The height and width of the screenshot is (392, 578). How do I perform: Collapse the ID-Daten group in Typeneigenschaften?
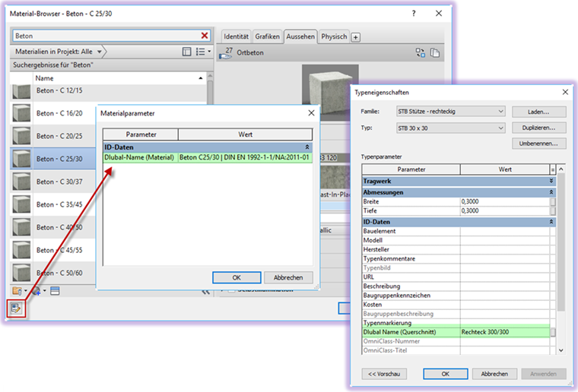point(551,222)
